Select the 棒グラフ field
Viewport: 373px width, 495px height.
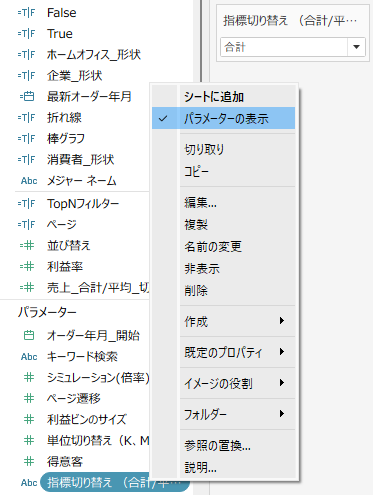point(66,139)
